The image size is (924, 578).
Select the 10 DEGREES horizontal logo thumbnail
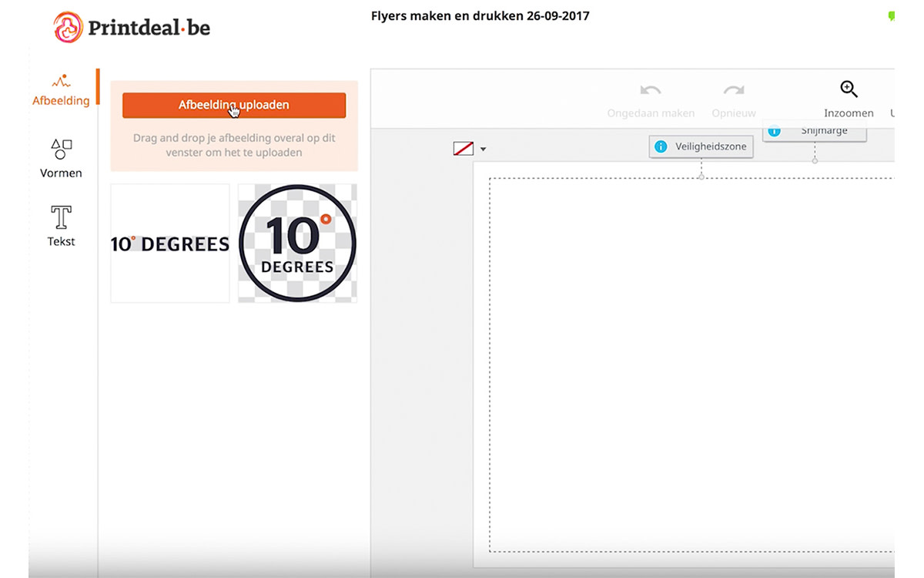[x=170, y=244]
